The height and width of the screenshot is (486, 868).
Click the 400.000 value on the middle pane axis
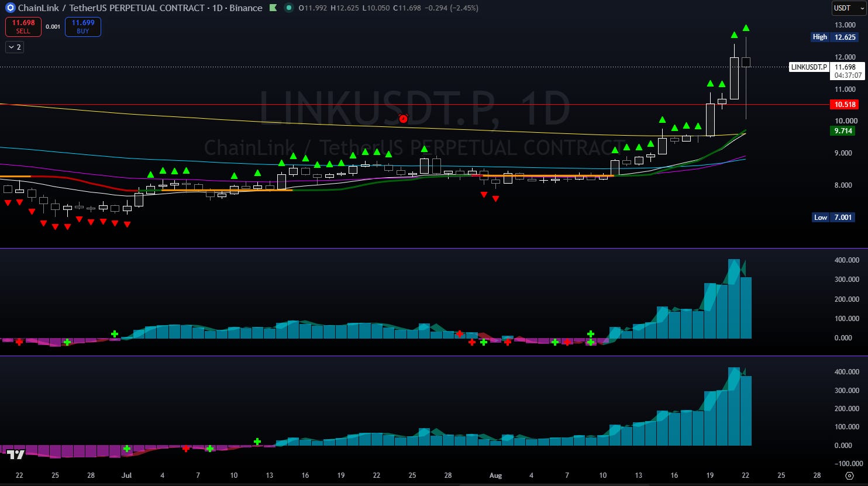pos(847,260)
